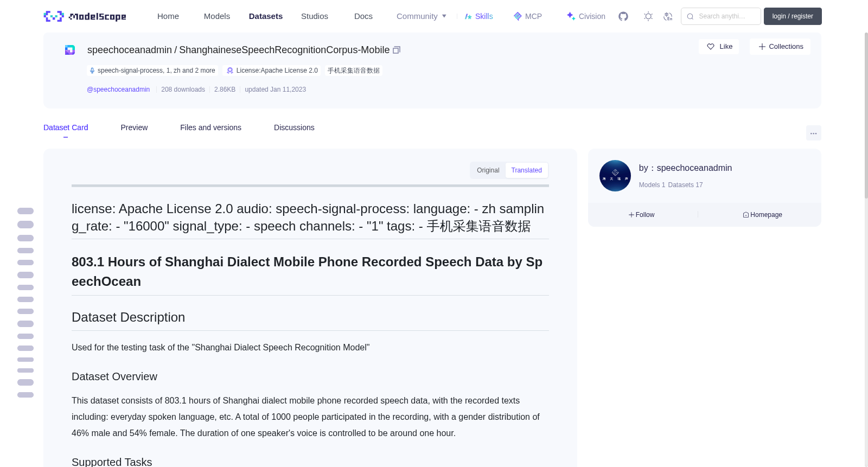
Task: Click the heart icon on Like
Action: [x=711, y=47]
